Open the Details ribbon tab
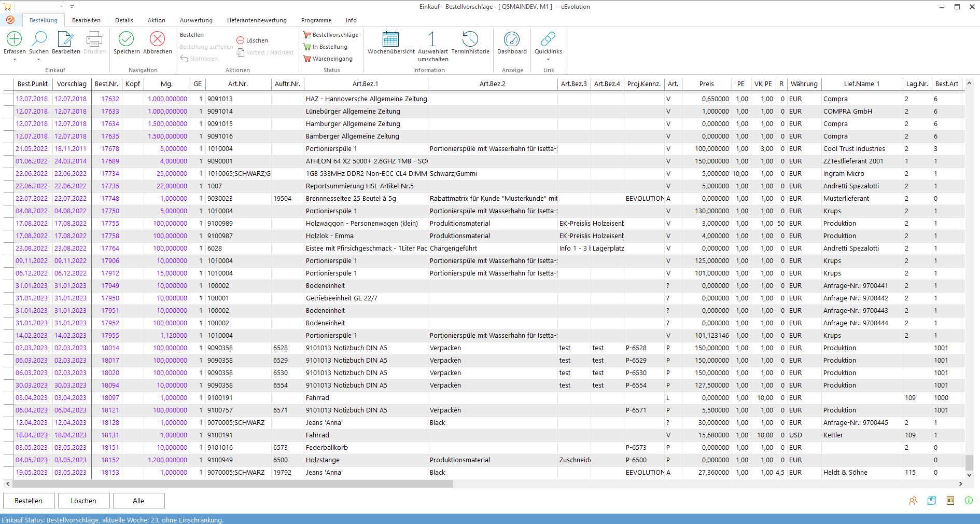Screen dimensions: 980x524 (x=124, y=20)
